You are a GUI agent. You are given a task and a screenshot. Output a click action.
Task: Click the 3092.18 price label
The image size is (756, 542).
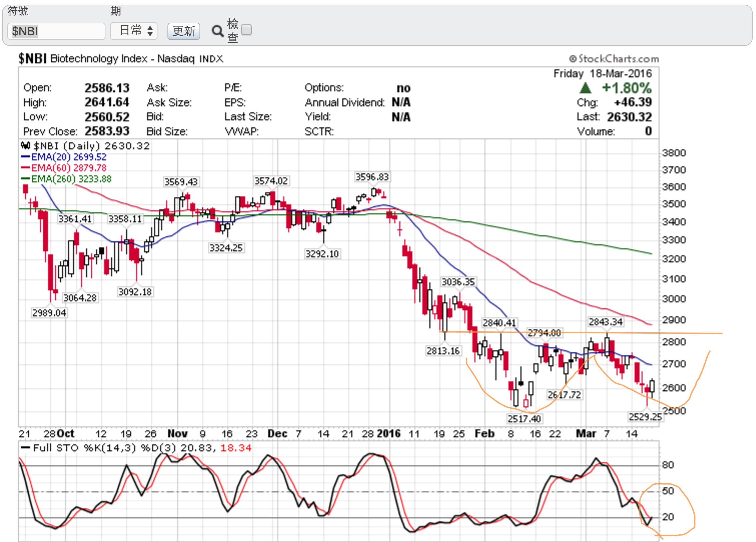click(x=135, y=292)
